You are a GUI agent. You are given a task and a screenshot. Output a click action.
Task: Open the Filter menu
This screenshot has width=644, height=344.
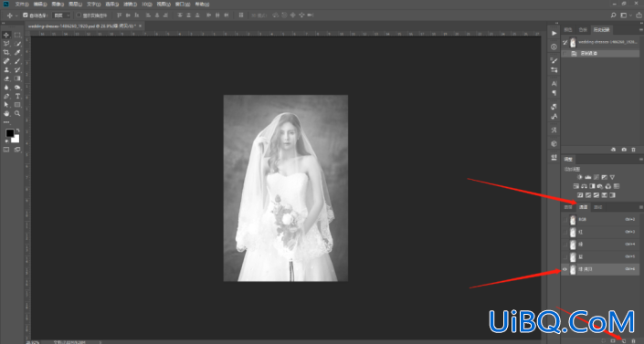pos(130,4)
